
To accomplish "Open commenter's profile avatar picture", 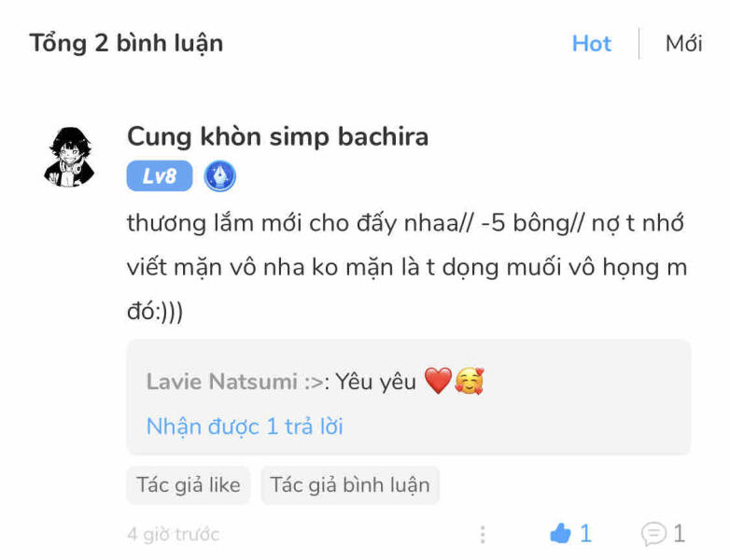I will tap(71, 155).
